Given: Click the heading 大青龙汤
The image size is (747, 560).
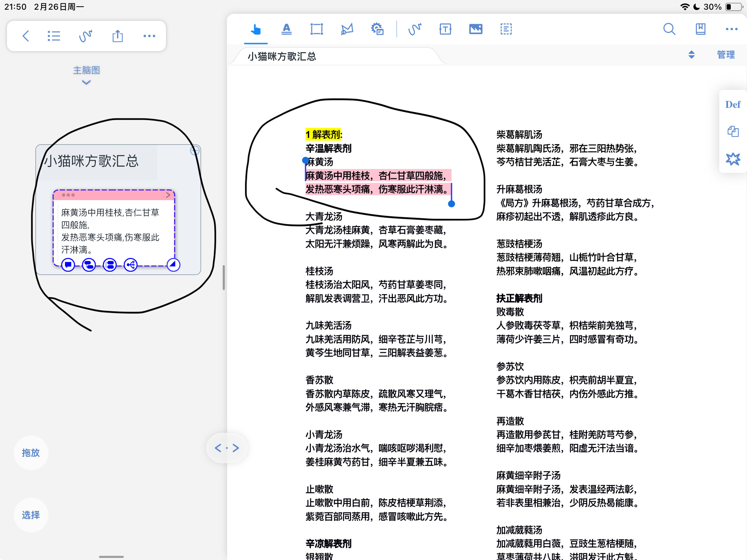Looking at the screenshot, I should 324,216.
